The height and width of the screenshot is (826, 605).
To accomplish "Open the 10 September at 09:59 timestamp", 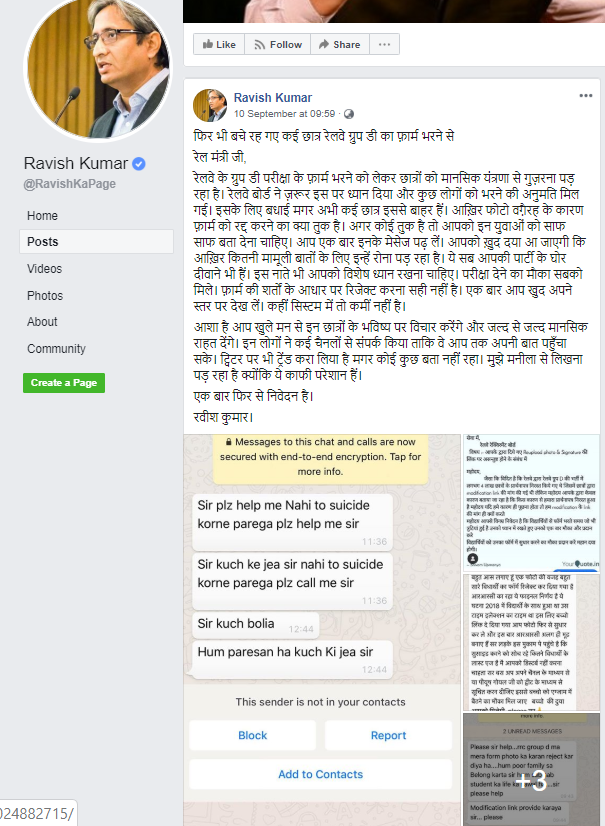I will point(285,114).
